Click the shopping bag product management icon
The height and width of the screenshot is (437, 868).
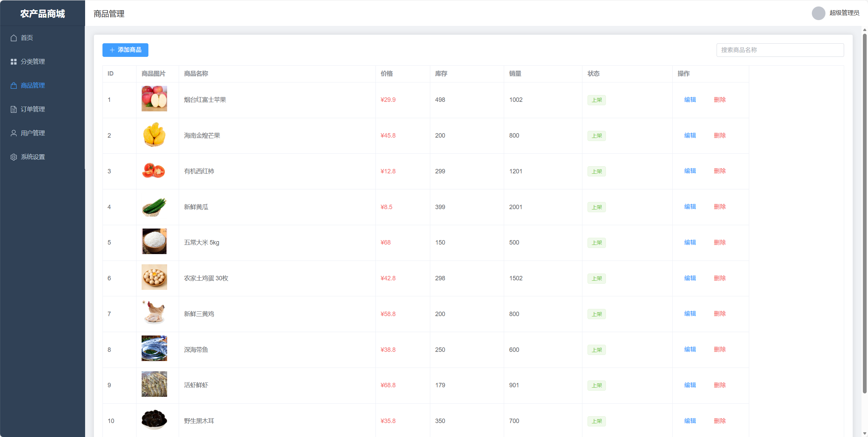(14, 85)
